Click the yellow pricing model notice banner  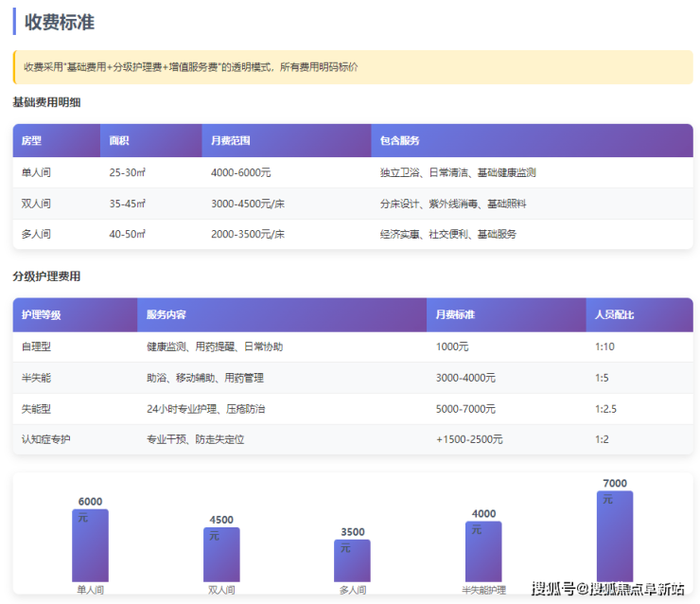(x=352, y=67)
